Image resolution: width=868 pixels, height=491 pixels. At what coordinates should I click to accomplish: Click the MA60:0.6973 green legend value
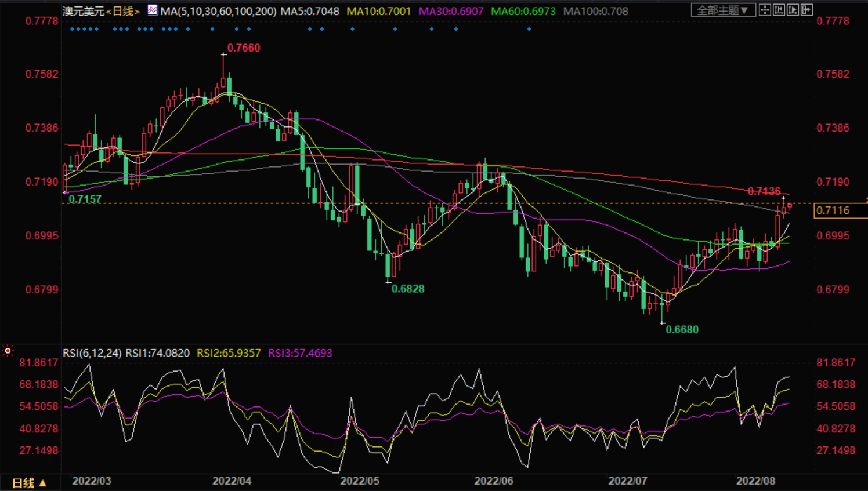point(523,11)
